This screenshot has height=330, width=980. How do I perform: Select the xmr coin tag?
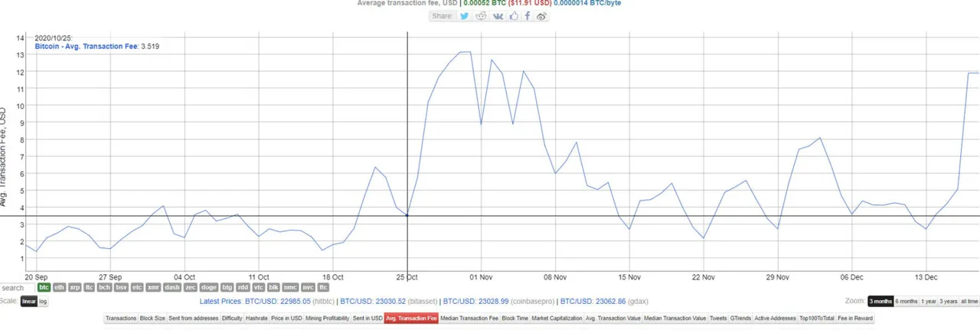[153, 288]
